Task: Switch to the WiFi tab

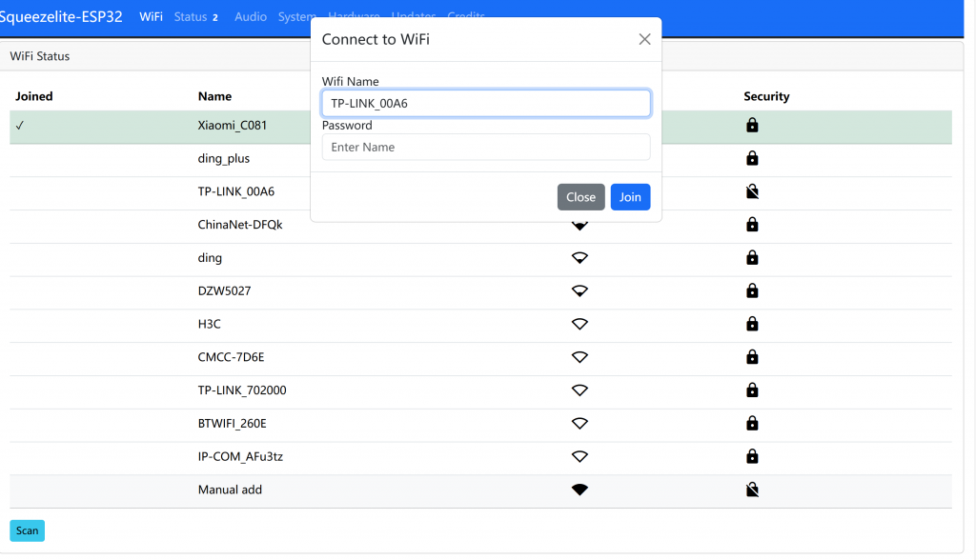Action: pyautogui.click(x=151, y=17)
